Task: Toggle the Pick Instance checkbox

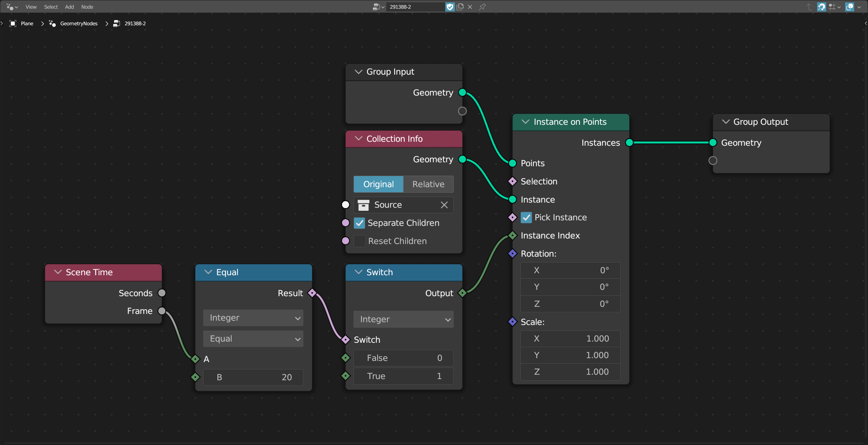Action: [526, 218]
